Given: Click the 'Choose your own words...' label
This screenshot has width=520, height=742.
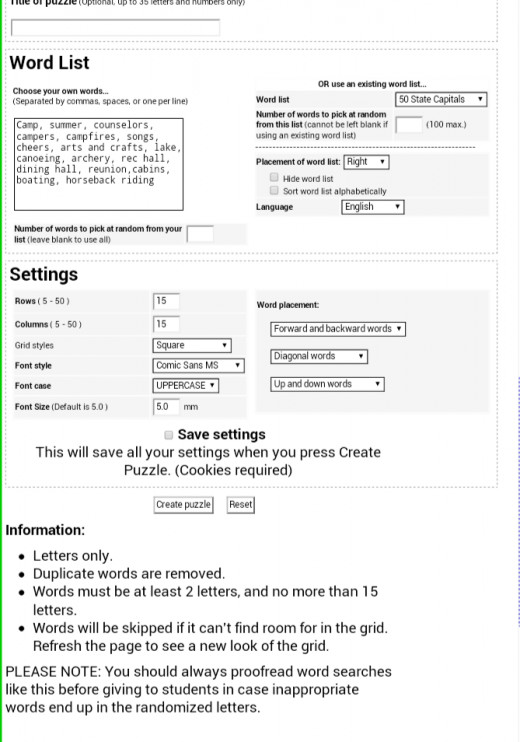Looking at the screenshot, I should [61, 91].
